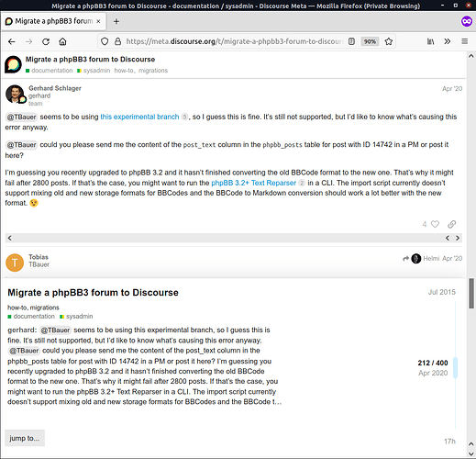Viewport: 476px width, 459px height.
Task: Show site security padlock info
Action: [x=117, y=41]
